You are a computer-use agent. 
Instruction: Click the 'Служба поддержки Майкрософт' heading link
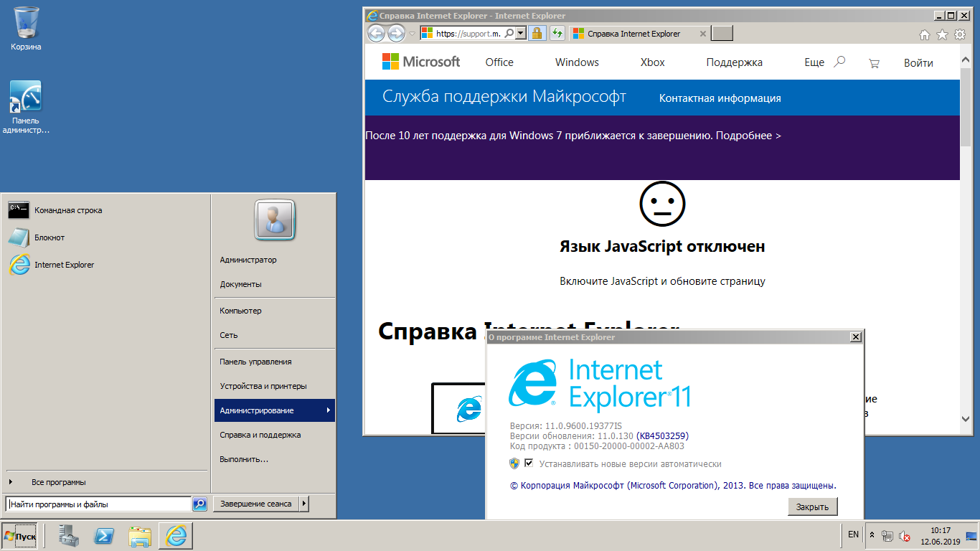click(504, 97)
